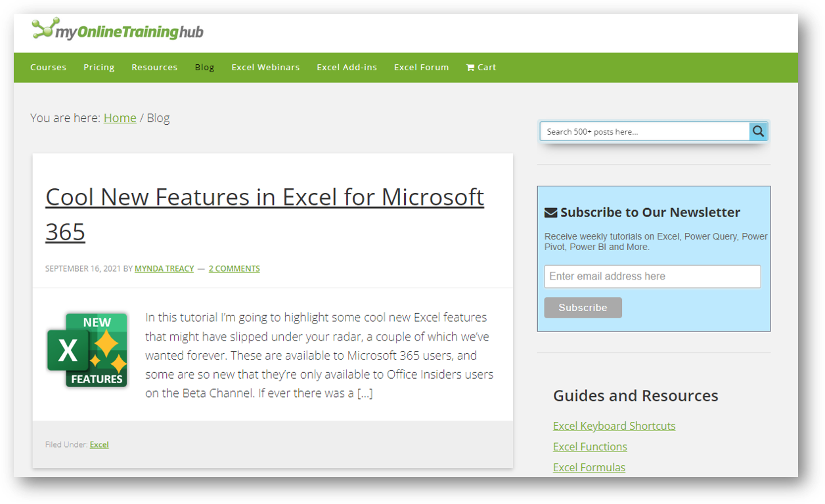Click the search magnifying glass icon
This screenshot has width=825, height=504.
tap(758, 131)
